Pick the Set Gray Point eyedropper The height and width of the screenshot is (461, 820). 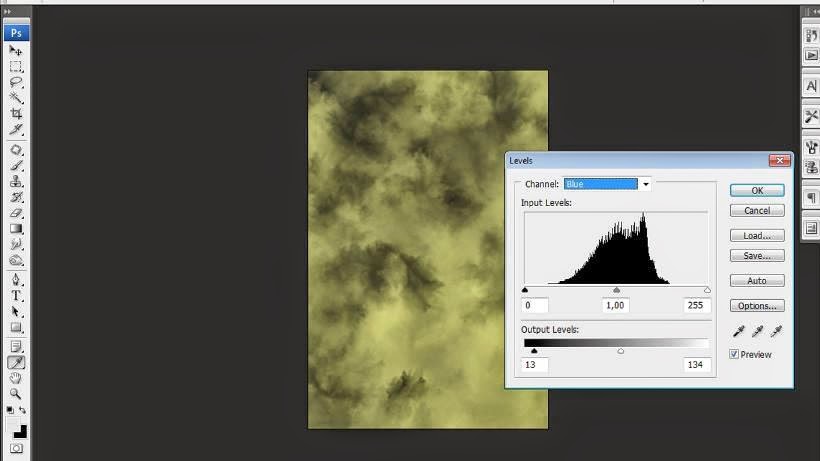(x=757, y=331)
